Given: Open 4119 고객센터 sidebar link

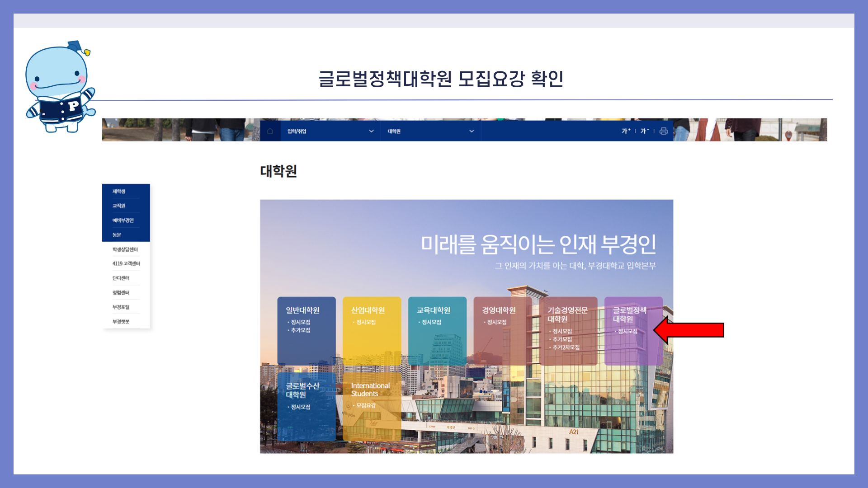Looking at the screenshot, I should tap(126, 263).
